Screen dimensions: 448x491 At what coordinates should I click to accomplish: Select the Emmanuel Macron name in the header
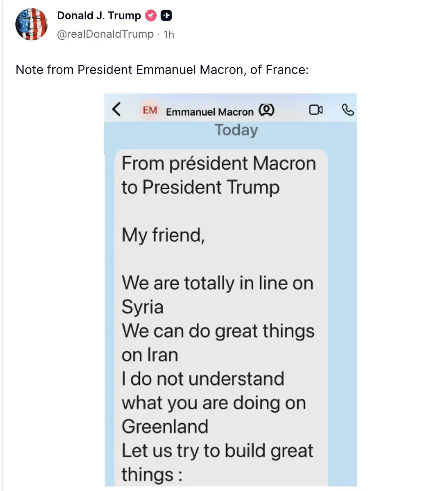pyautogui.click(x=210, y=111)
